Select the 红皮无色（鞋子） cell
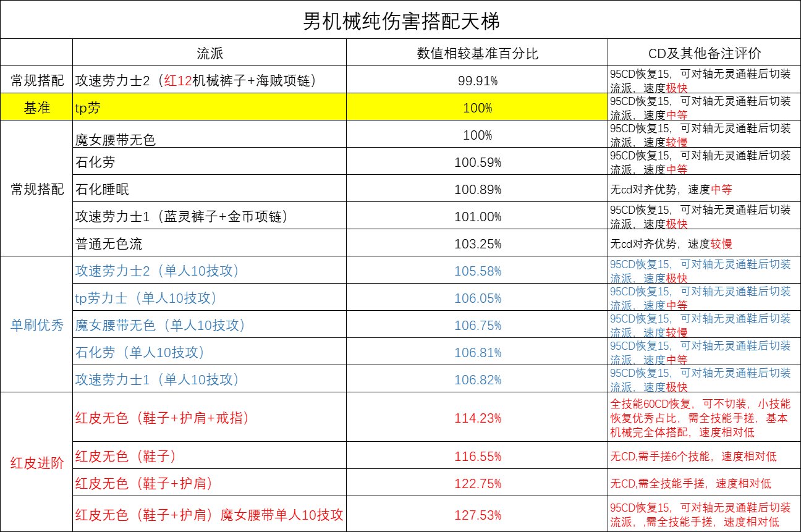 [210, 455]
